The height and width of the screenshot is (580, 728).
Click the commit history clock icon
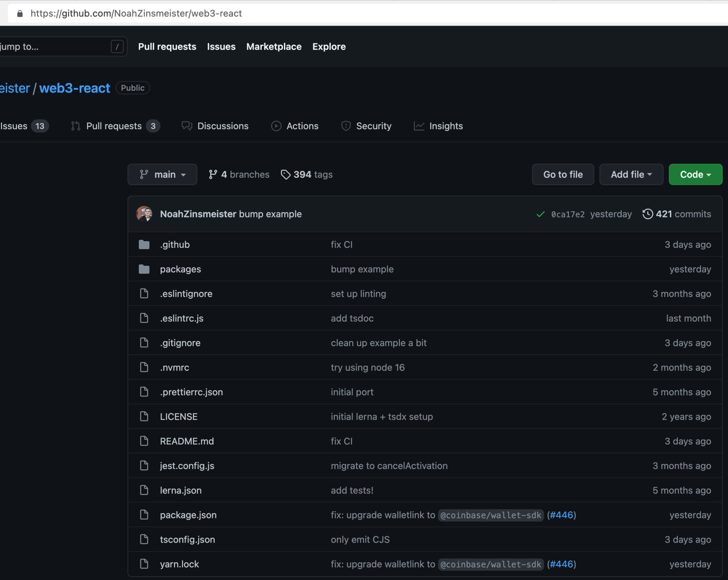tap(647, 214)
